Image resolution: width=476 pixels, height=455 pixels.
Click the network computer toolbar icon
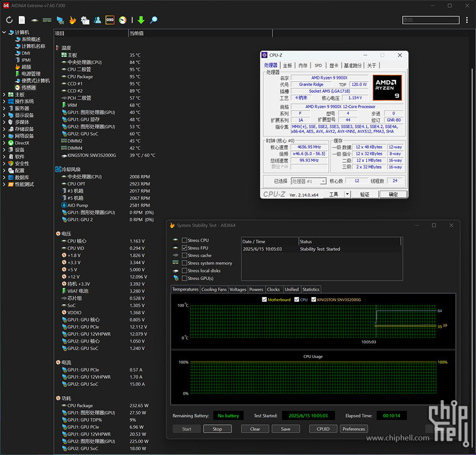[x=60, y=20]
